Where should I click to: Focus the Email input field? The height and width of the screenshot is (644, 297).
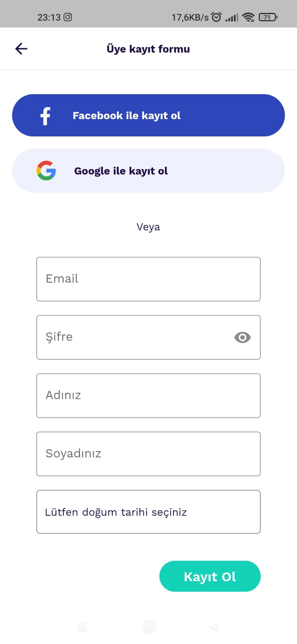click(148, 279)
